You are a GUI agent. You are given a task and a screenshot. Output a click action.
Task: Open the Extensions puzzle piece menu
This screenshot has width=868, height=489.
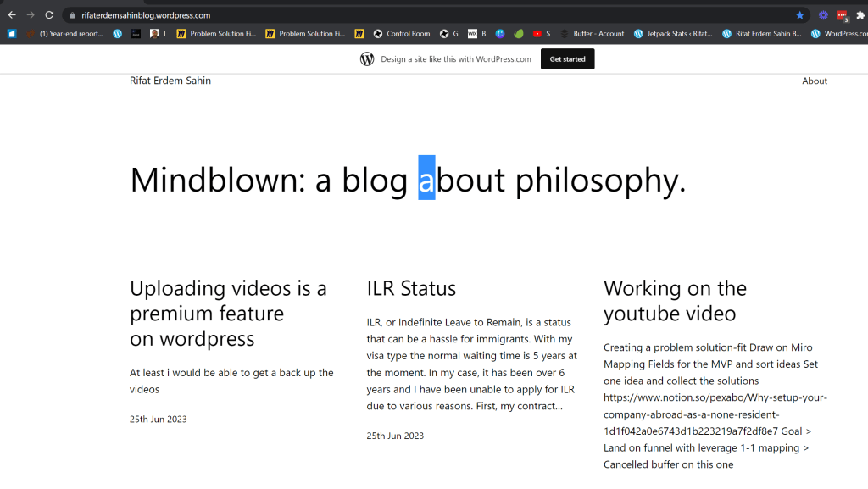pyautogui.click(x=860, y=15)
